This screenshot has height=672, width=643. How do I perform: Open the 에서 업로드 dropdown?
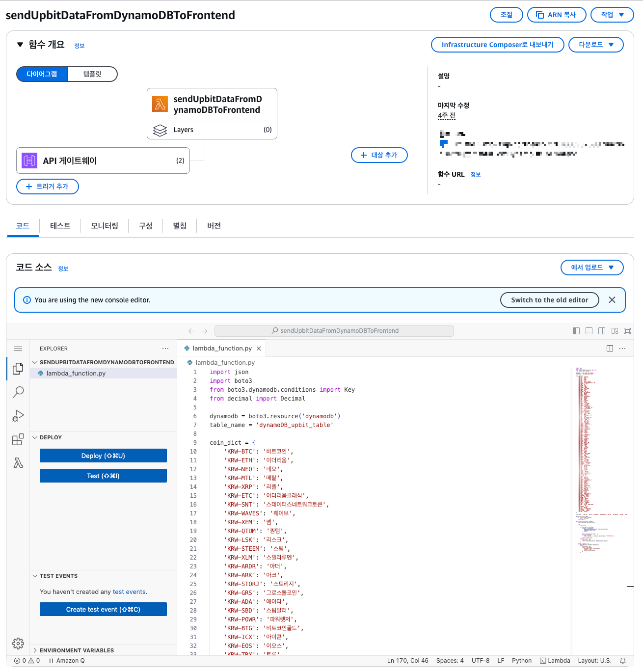pos(592,268)
